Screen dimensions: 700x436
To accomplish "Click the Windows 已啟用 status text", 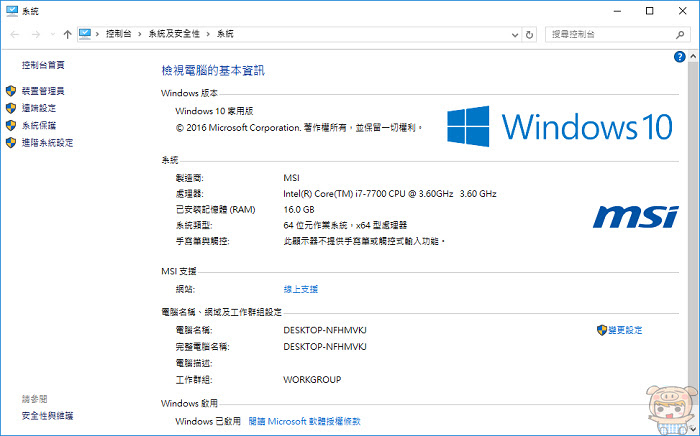I will point(208,421).
